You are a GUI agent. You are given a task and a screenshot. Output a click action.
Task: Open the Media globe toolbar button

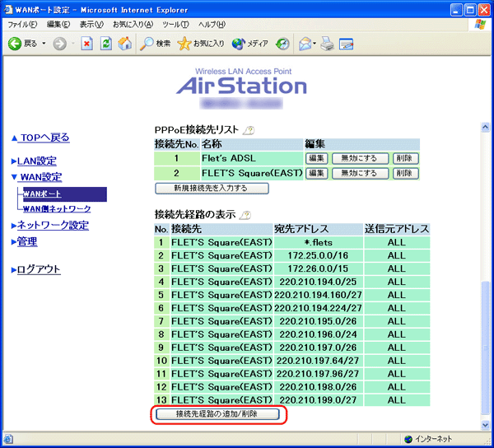coord(249,44)
